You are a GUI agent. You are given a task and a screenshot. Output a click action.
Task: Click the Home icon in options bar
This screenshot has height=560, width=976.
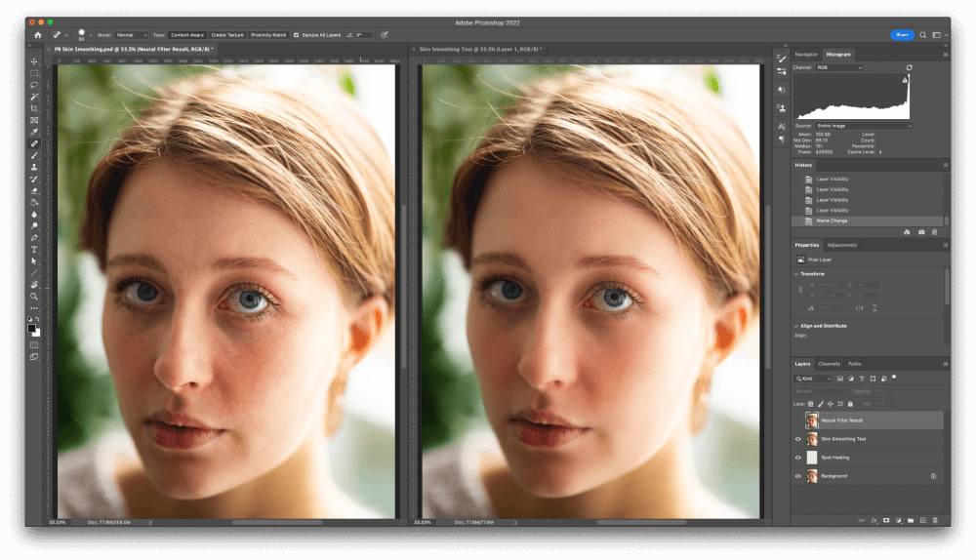tap(38, 35)
